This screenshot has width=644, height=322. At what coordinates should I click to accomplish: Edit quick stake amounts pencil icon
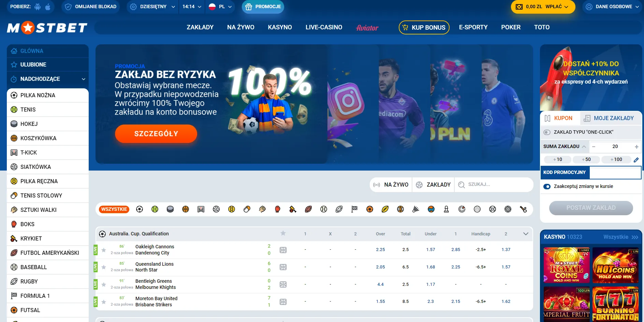click(636, 160)
